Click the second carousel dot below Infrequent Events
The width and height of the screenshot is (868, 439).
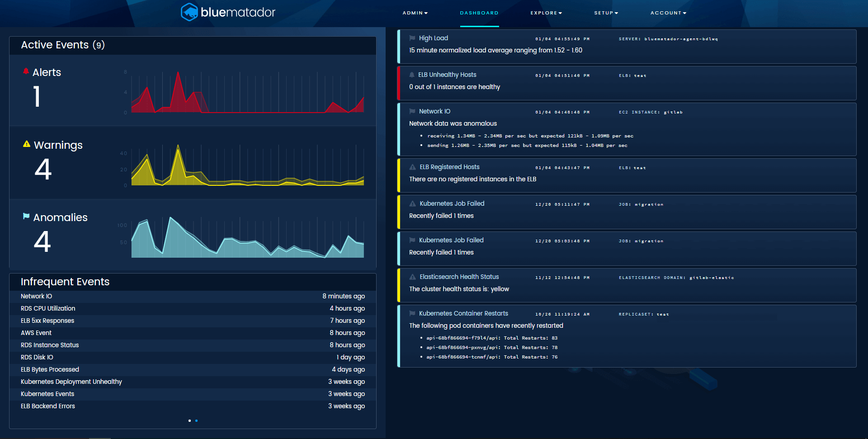pos(196,420)
